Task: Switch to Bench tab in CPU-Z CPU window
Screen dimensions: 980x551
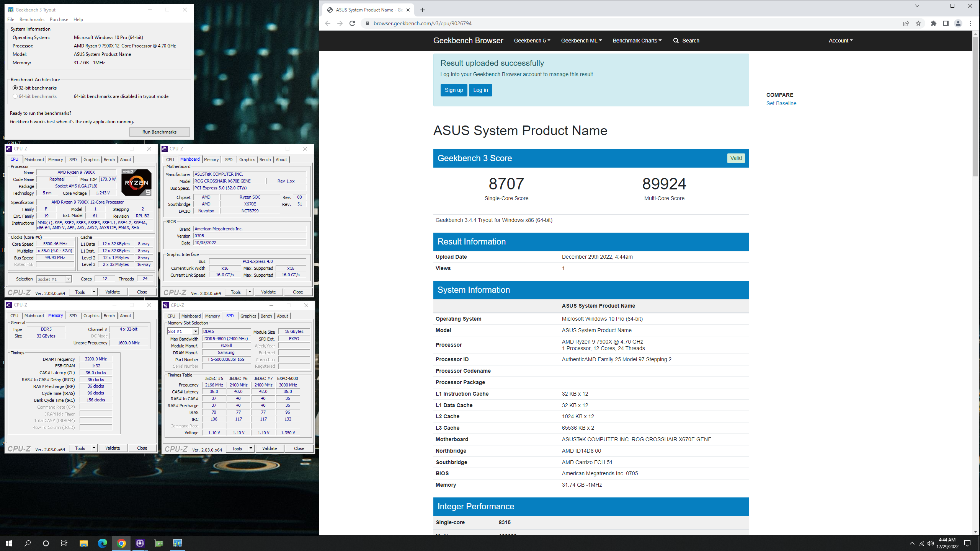Action: [x=109, y=160]
